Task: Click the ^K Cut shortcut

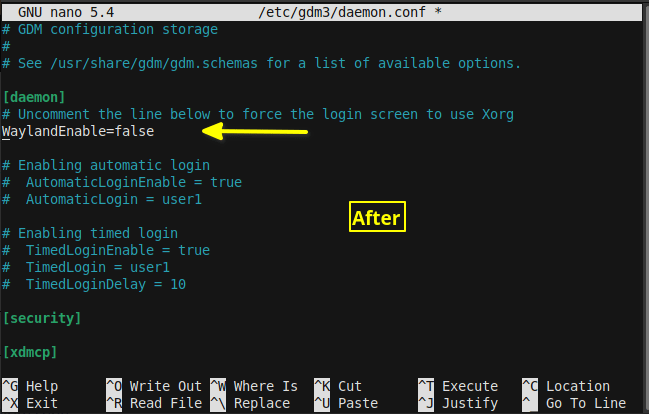Action: (338, 386)
